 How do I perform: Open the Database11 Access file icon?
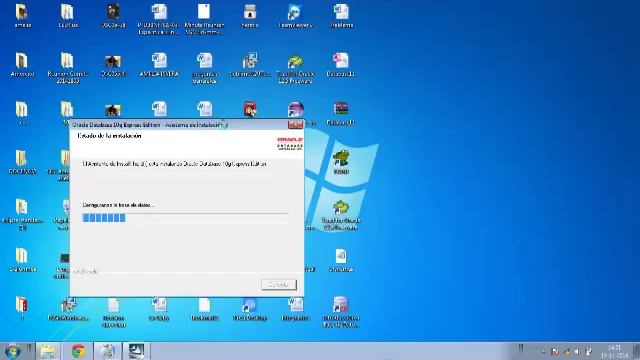pos(340,64)
